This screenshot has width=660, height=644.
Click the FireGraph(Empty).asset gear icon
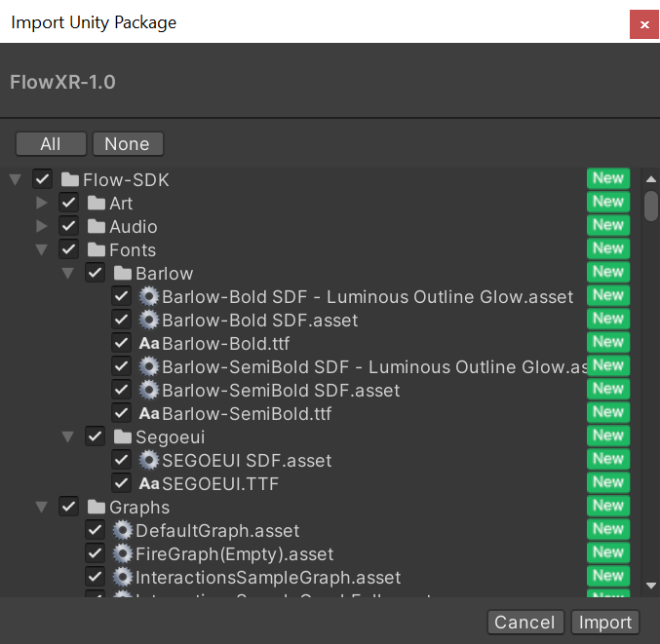[123, 554]
